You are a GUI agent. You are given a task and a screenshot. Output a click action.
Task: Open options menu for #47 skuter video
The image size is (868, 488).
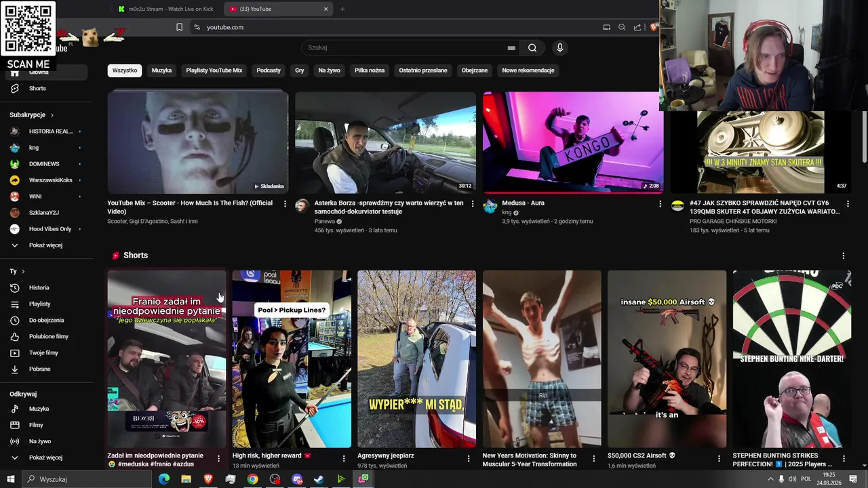[x=848, y=203]
